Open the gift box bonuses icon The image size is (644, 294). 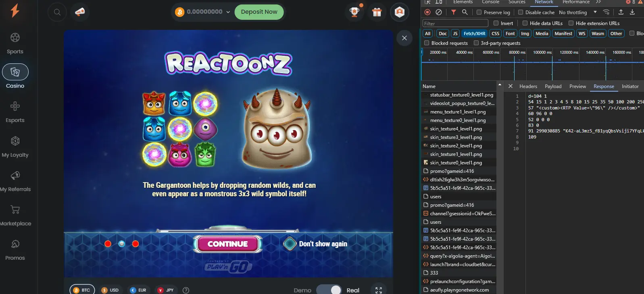377,12
